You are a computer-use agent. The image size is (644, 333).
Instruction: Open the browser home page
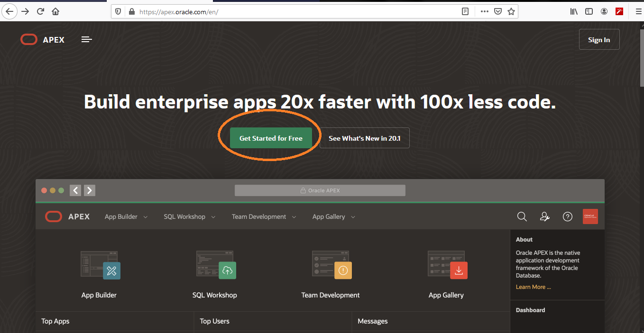pyautogui.click(x=55, y=11)
